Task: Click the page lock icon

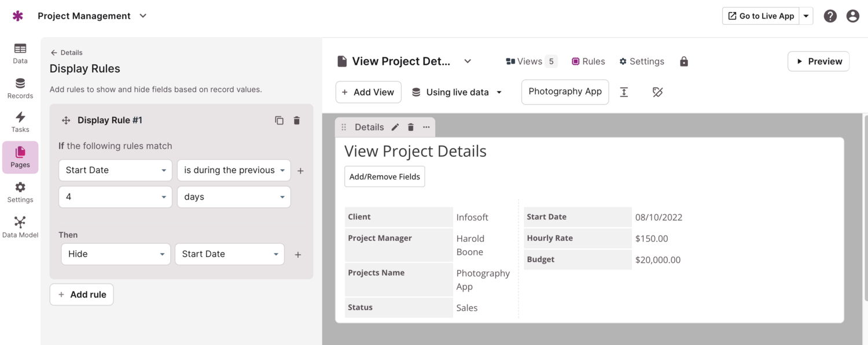Action: click(684, 61)
